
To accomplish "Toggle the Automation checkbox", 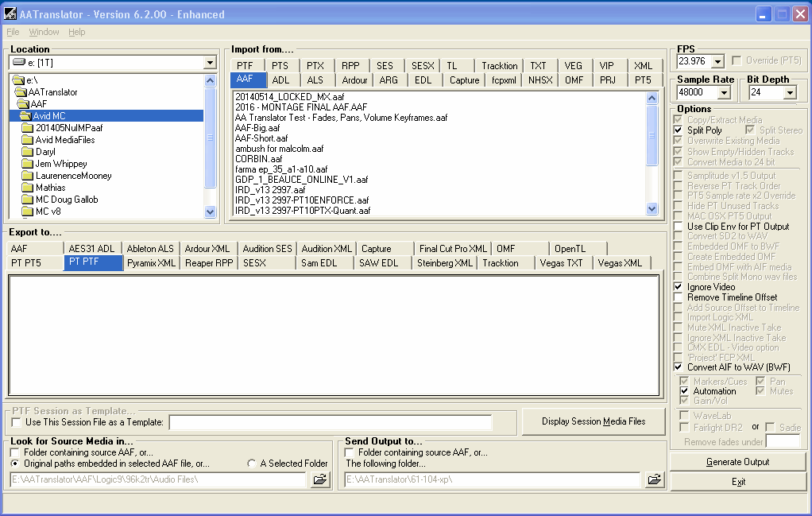I will [x=684, y=391].
